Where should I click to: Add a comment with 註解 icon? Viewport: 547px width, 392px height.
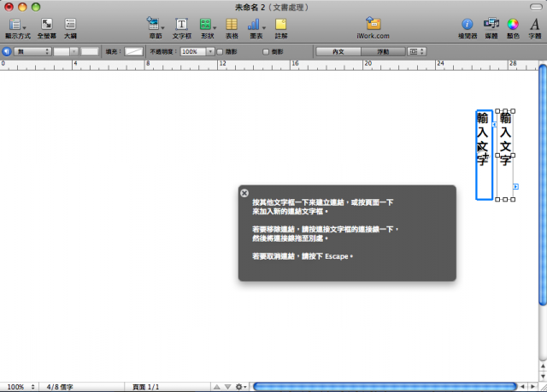click(281, 25)
